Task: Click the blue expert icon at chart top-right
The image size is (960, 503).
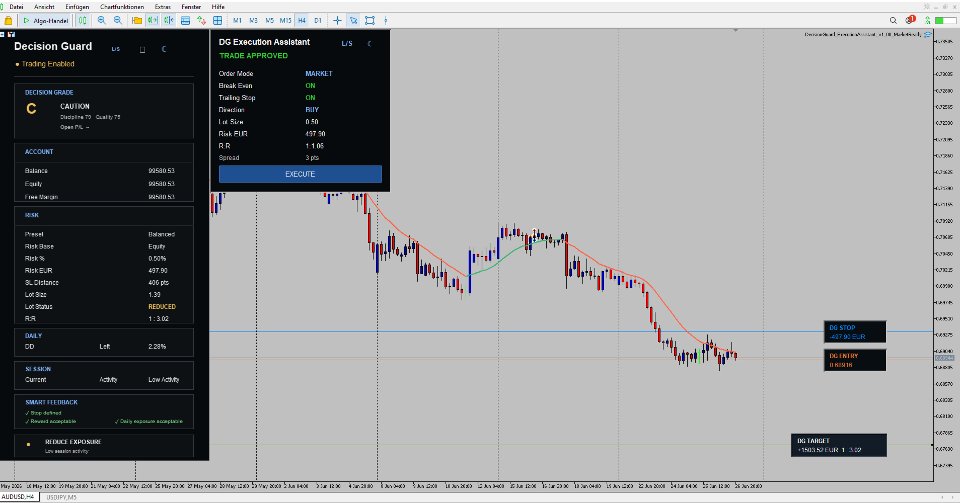Action: [x=928, y=34]
